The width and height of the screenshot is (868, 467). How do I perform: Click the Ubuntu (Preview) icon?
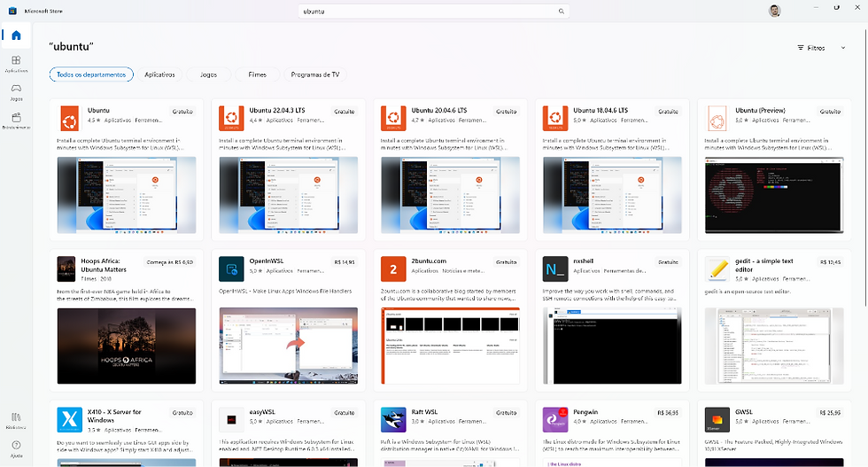tap(717, 119)
